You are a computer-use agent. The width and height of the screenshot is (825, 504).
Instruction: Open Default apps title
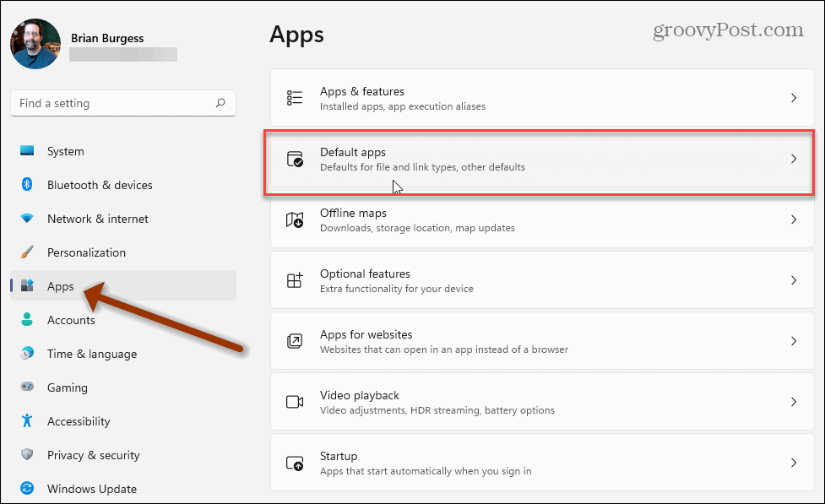pos(352,152)
